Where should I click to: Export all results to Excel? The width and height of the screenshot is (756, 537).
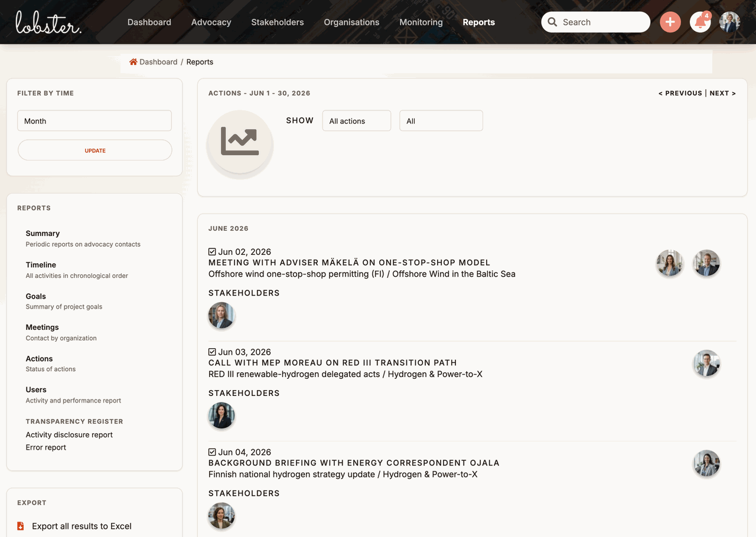(x=82, y=526)
